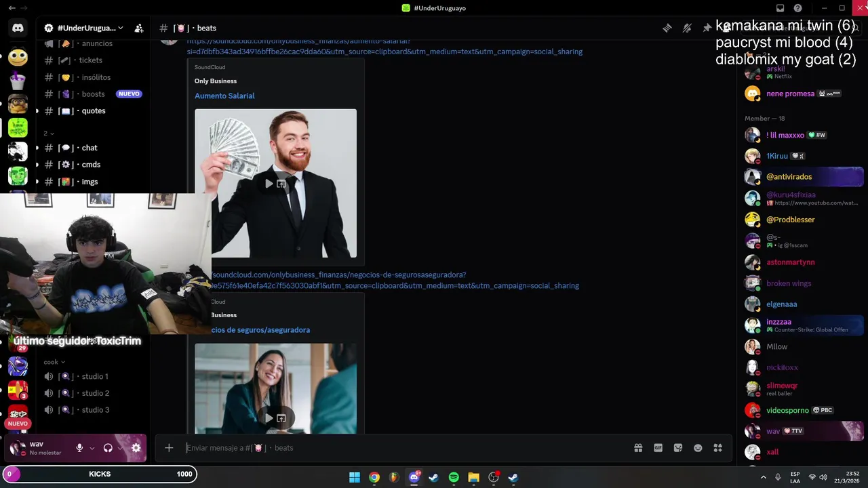Deafen with the headphones icon
Viewport: 868px width, 488px height.
coord(108,448)
